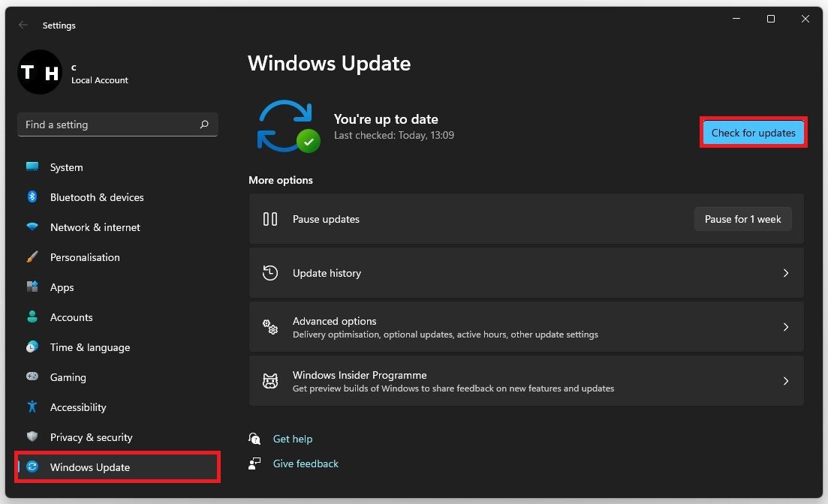The height and width of the screenshot is (504, 828).
Task: Click the pause icon beside Pause updates
Action: [269, 219]
